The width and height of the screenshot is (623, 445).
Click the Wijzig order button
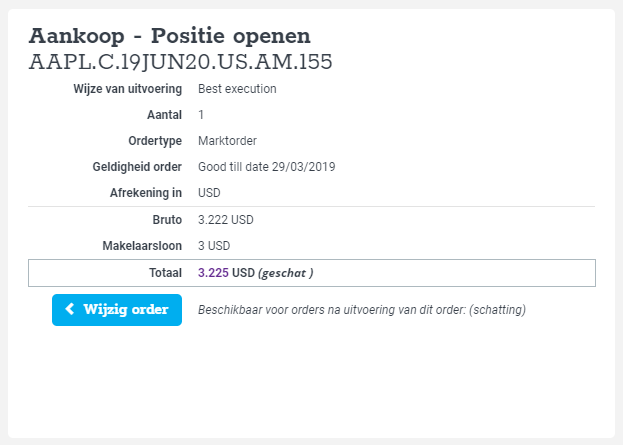point(117,310)
